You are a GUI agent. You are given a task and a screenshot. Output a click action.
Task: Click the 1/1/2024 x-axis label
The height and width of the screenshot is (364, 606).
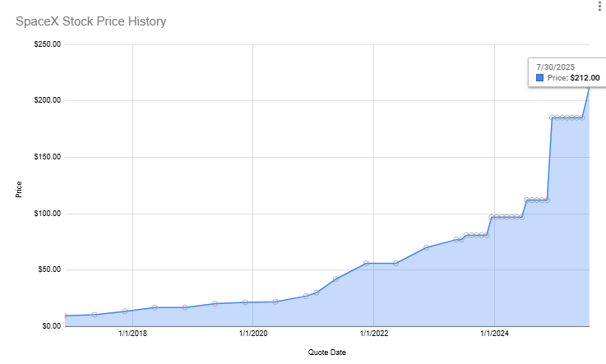click(x=494, y=334)
